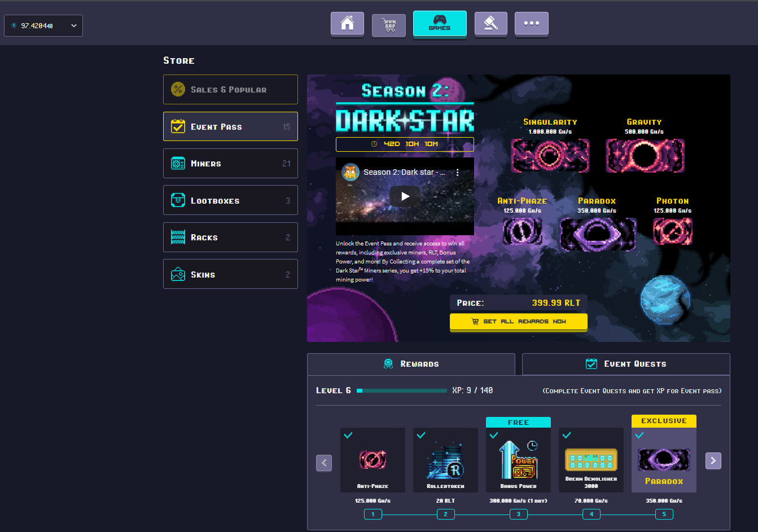Image resolution: width=758 pixels, height=532 pixels.
Task: Click the auction gavel icon
Action: 490,24
